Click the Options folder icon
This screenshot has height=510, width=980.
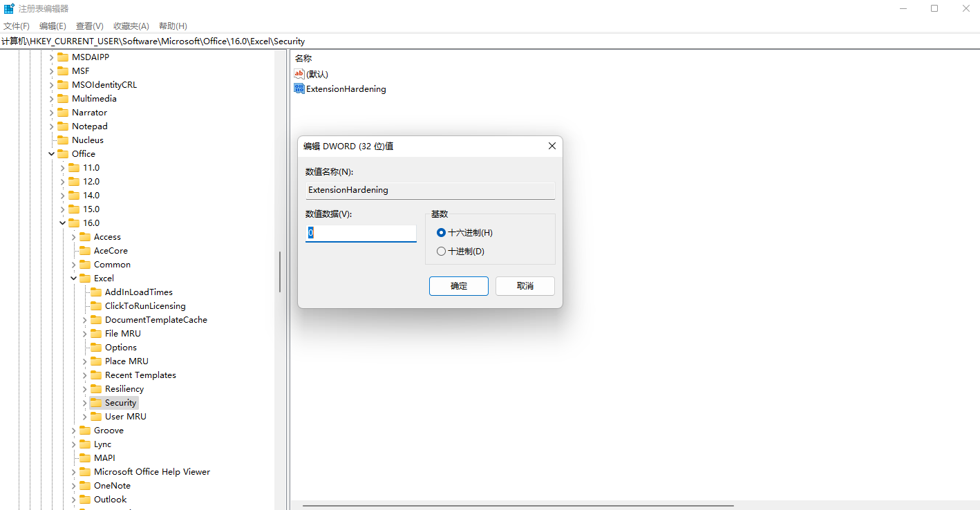click(96, 347)
